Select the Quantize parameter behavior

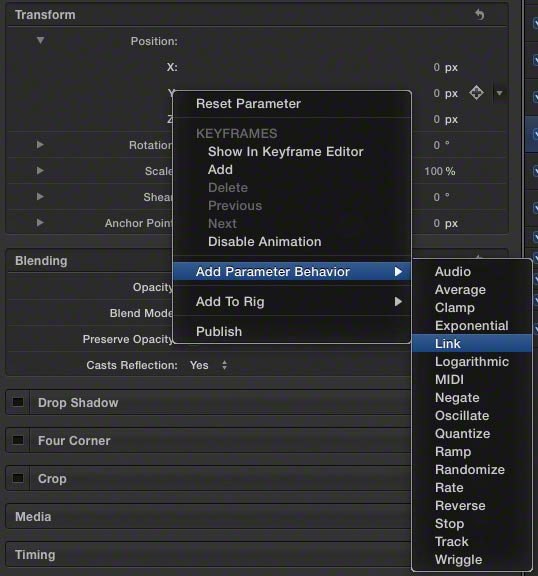click(472, 434)
